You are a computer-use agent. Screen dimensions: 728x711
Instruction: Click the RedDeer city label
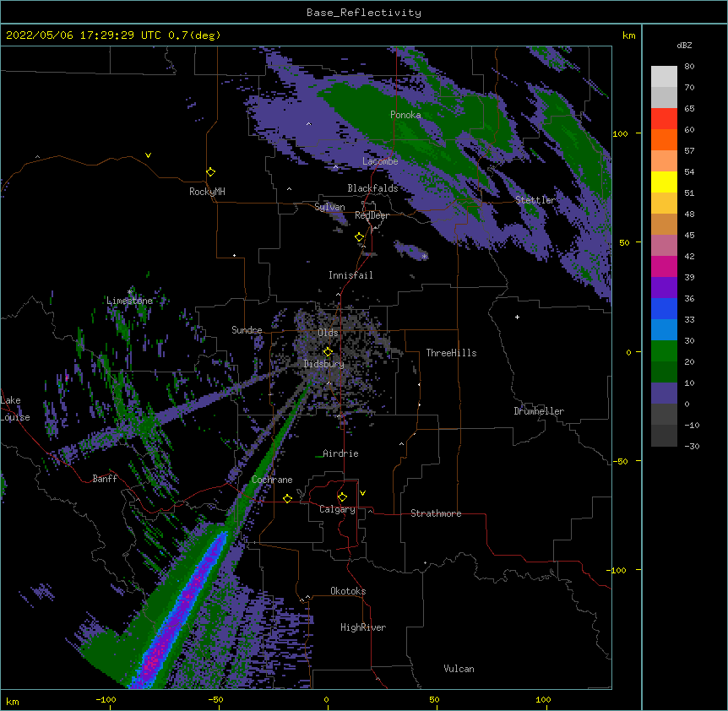[372, 215]
